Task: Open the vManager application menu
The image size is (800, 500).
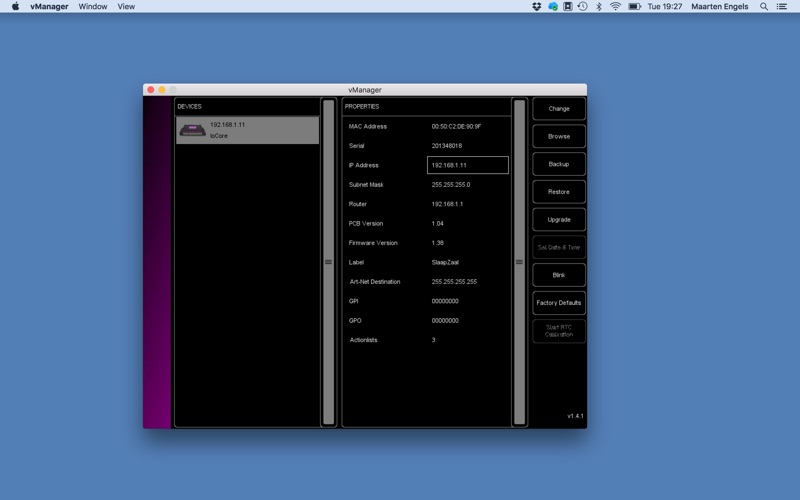Action: pos(49,7)
